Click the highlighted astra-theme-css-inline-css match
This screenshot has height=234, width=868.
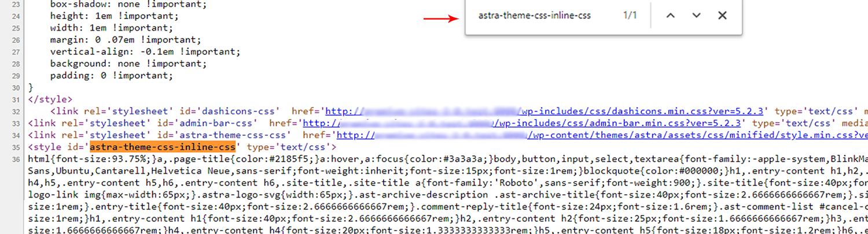tap(163, 147)
